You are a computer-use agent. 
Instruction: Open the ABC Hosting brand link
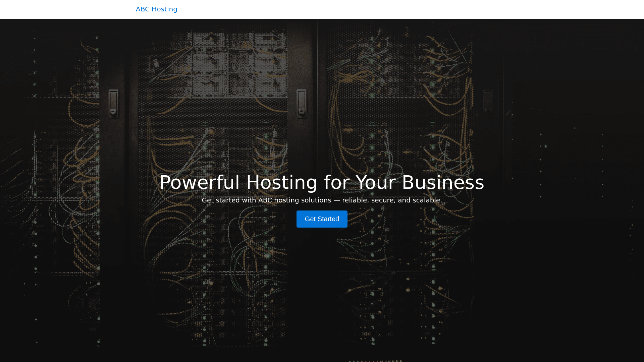(156, 9)
